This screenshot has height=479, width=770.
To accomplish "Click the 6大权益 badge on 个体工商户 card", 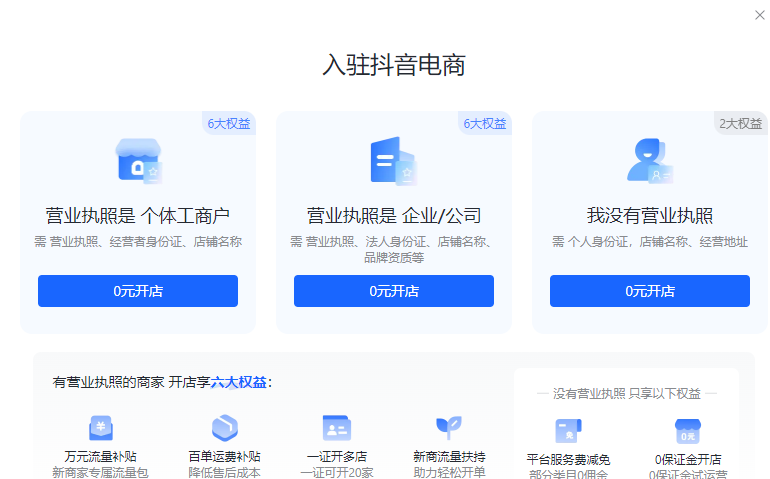I will pos(229,123).
